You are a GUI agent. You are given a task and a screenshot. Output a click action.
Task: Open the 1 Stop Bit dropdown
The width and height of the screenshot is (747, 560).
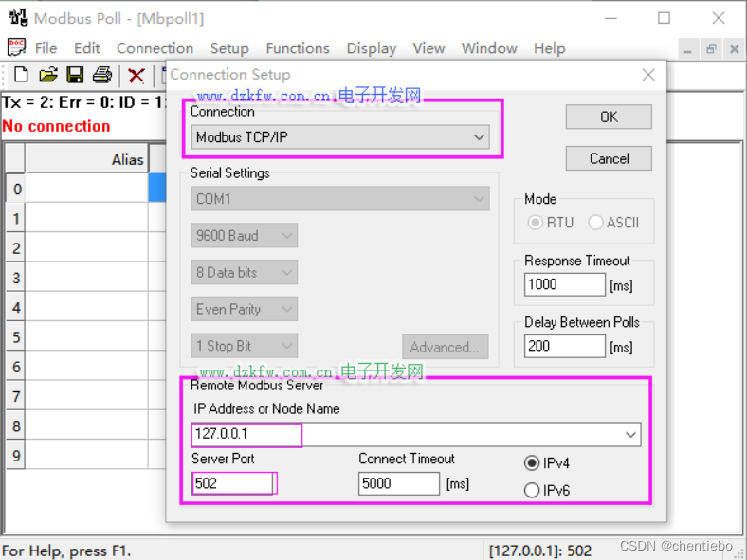(x=245, y=346)
